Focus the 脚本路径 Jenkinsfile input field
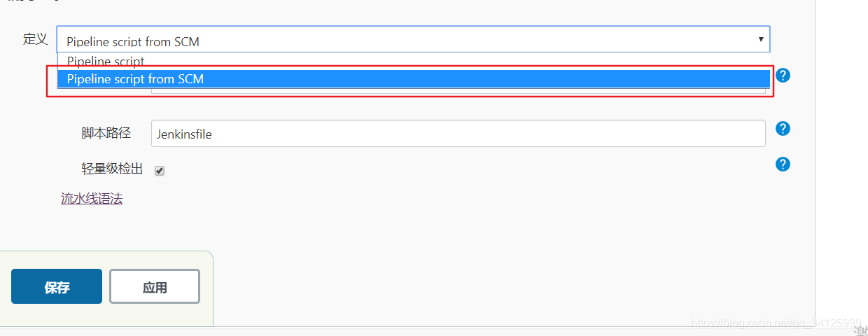868x336 pixels. pos(458,134)
